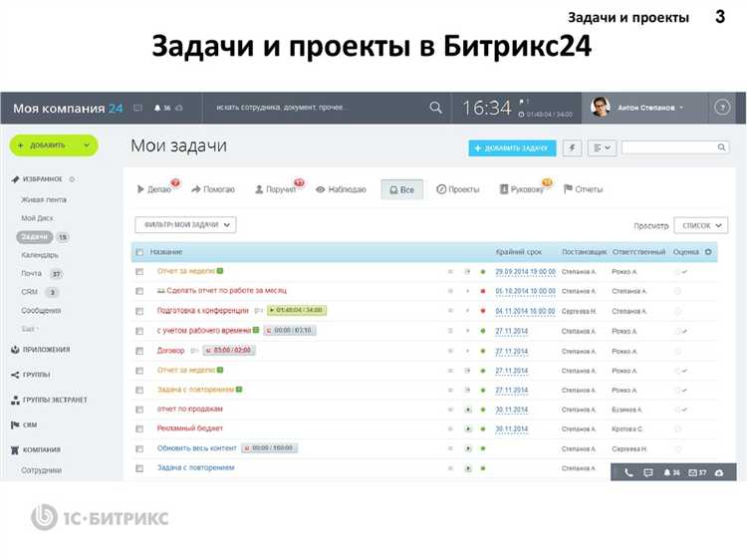Click deadline '29.09.2014 19:00:00'
This screenshot has height=560, width=747.
click(526, 272)
